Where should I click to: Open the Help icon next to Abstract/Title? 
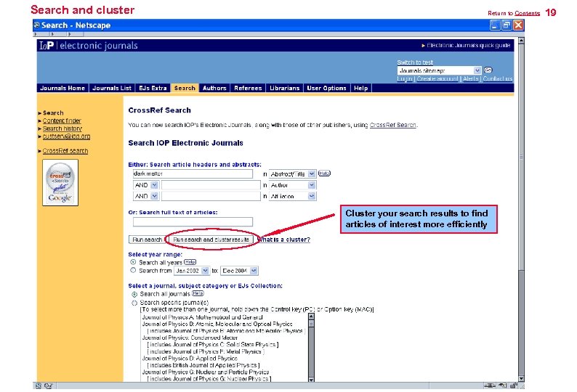coord(324,173)
